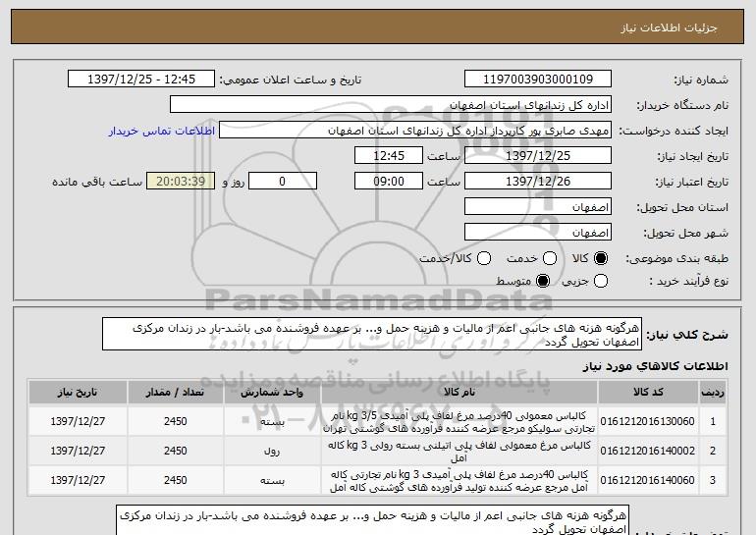
Task: Click the استان محل تحویل field
Action: click(538, 207)
